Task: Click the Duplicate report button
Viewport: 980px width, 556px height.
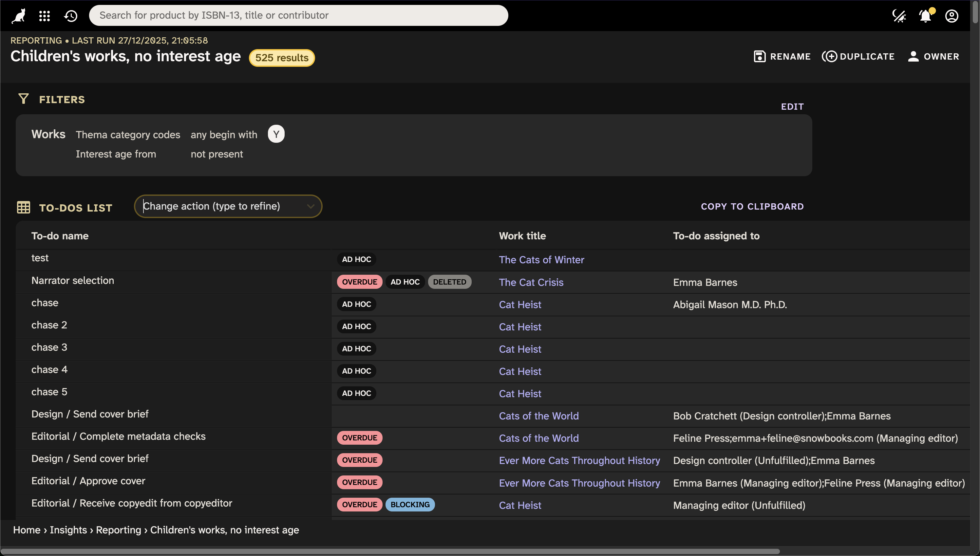Action: [858, 57]
